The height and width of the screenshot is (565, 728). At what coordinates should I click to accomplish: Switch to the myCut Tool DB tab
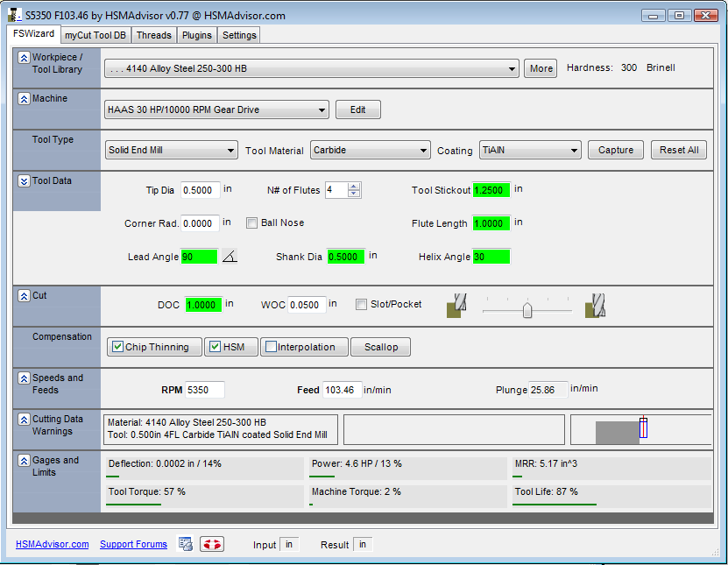(x=95, y=35)
